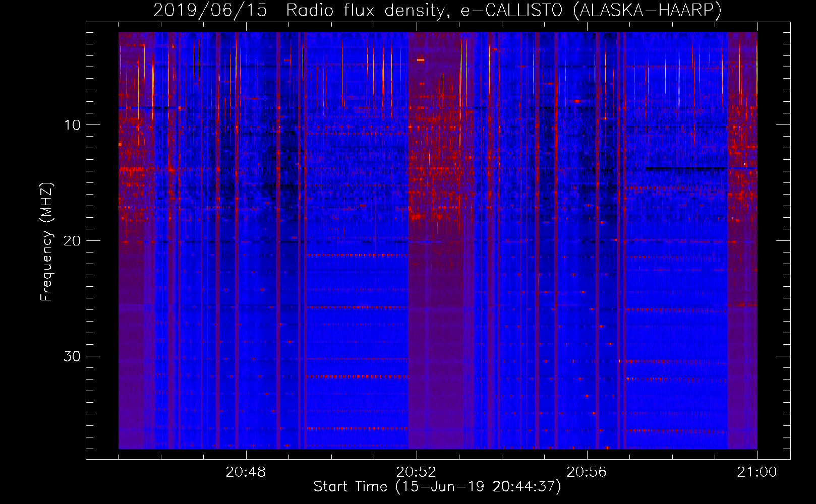
Task: Click the time tick label '21:00'
Action: [x=757, y=472]
